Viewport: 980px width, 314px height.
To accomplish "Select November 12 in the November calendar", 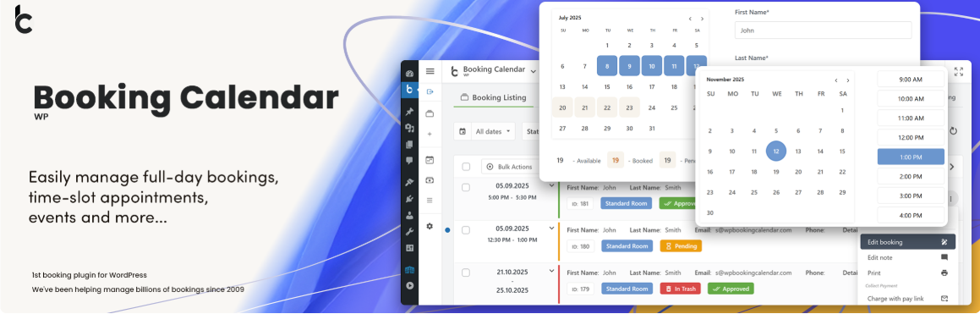I will pyautogui.click(x=775, y=151).
